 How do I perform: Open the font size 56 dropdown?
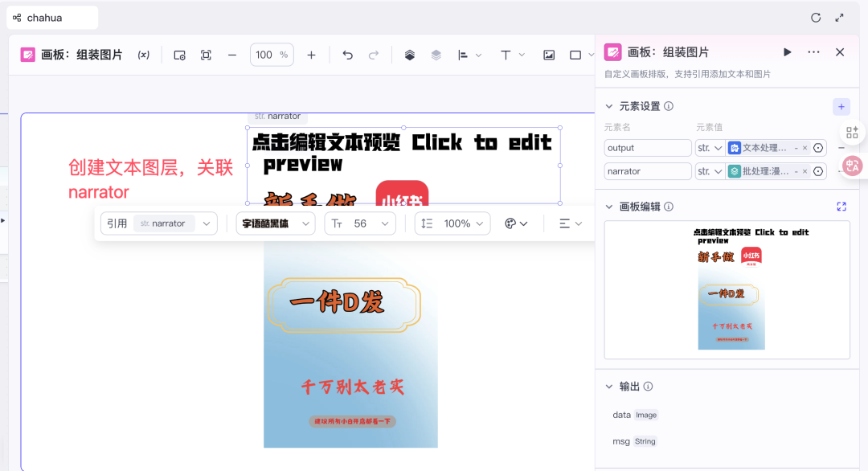coord(359,223)
